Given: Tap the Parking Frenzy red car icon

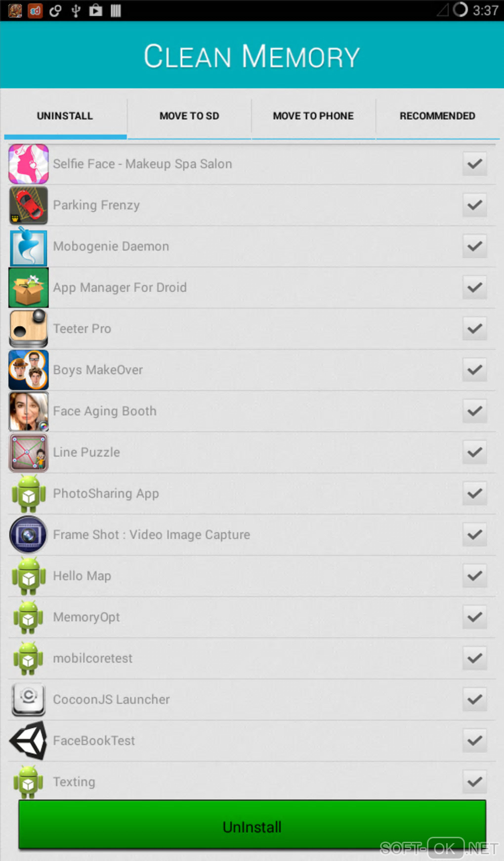Looking at the screenshot, I should (29, 205).
